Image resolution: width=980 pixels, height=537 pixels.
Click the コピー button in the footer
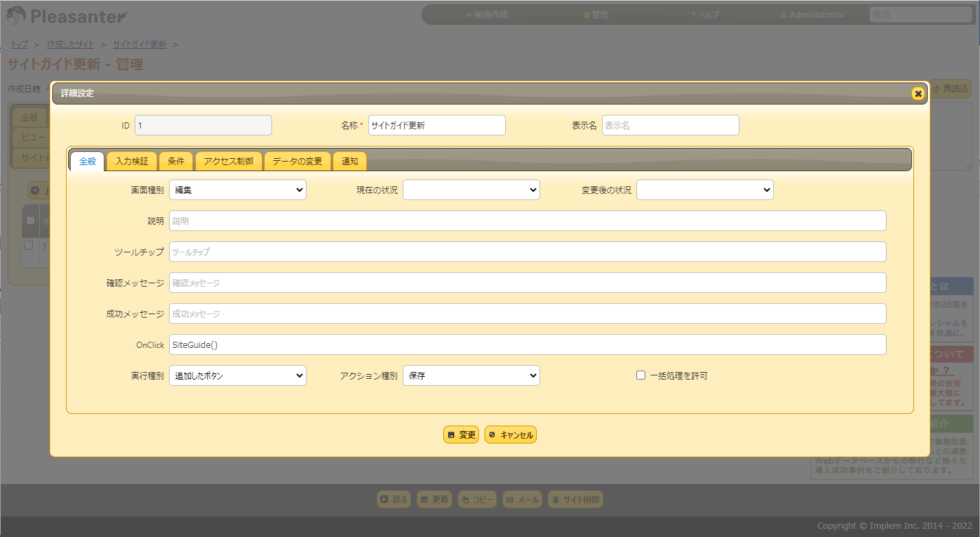(x=478, y=500)
